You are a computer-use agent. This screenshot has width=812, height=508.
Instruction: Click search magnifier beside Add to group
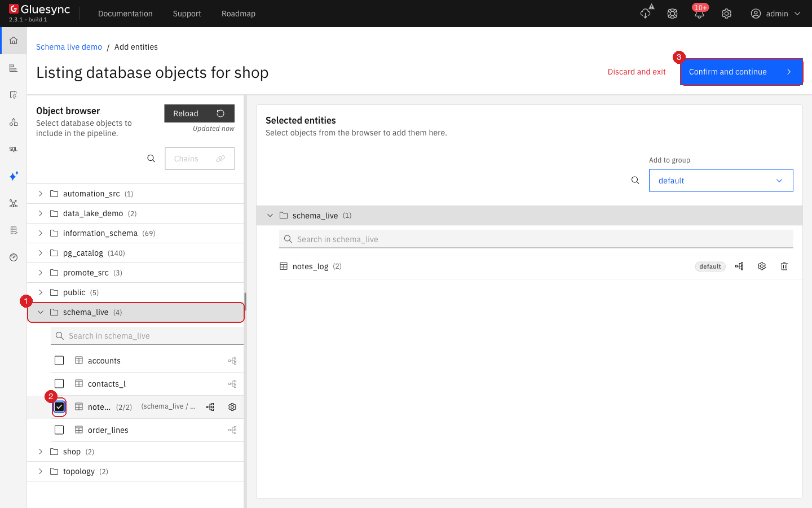(x=636, y=181)
